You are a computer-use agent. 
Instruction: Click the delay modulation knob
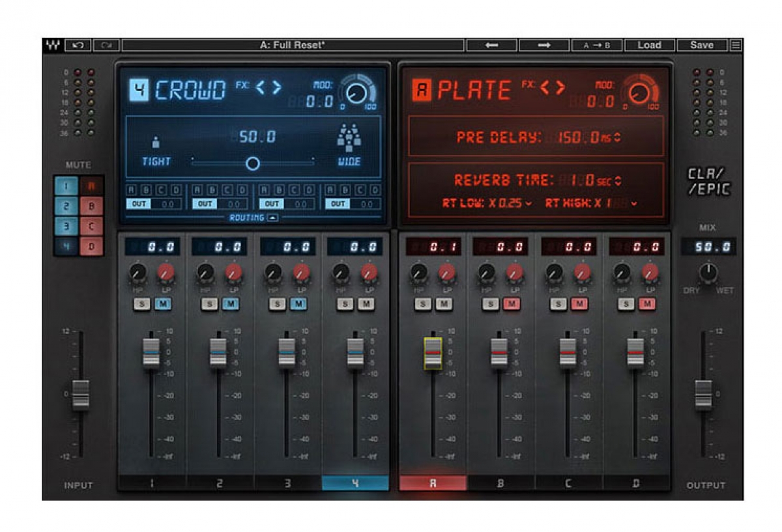point(357,94)
